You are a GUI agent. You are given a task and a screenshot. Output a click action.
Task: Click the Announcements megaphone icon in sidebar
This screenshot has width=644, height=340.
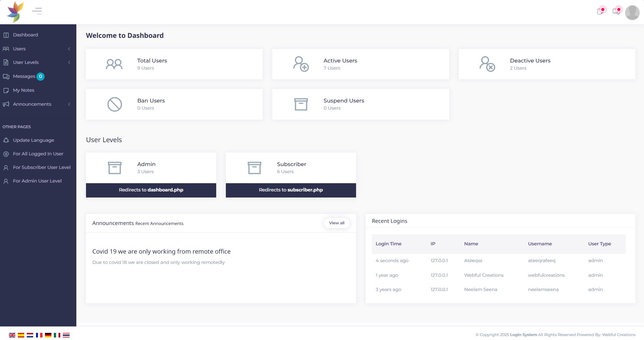[x=6, y=104]
